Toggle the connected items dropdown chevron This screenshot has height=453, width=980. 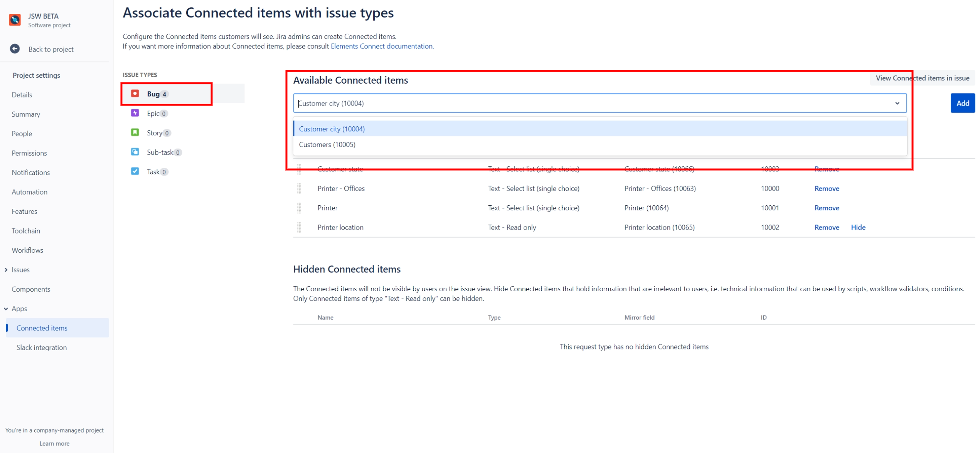tap(897, 103)
